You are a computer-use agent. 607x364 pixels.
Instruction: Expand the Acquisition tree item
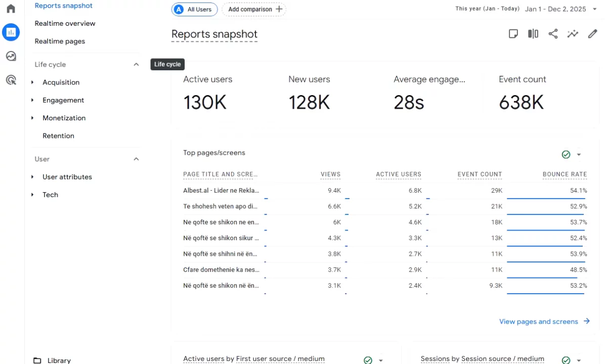coord(32,82)
